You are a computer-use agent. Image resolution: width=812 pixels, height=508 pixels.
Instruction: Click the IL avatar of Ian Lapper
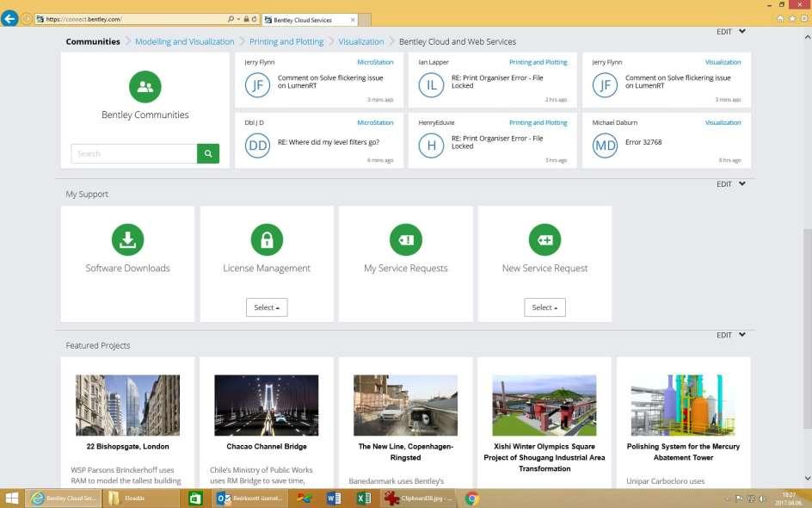pos(432,85)
